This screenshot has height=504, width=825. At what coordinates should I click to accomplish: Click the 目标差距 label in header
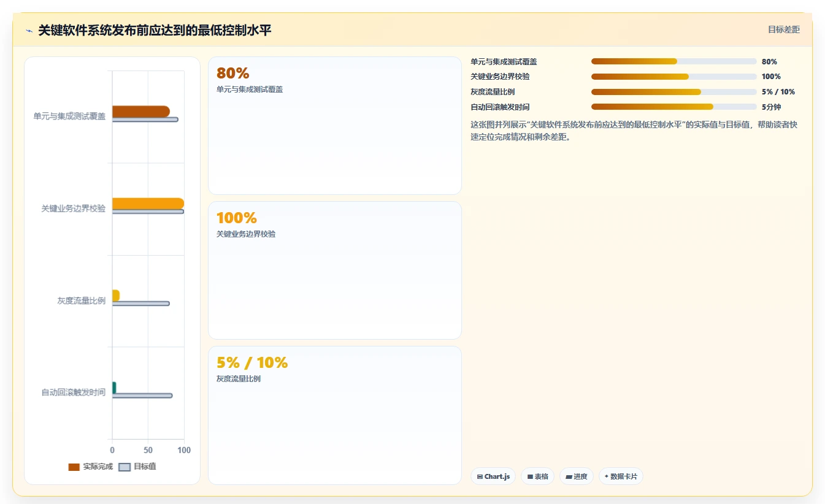tap(784, 29)
